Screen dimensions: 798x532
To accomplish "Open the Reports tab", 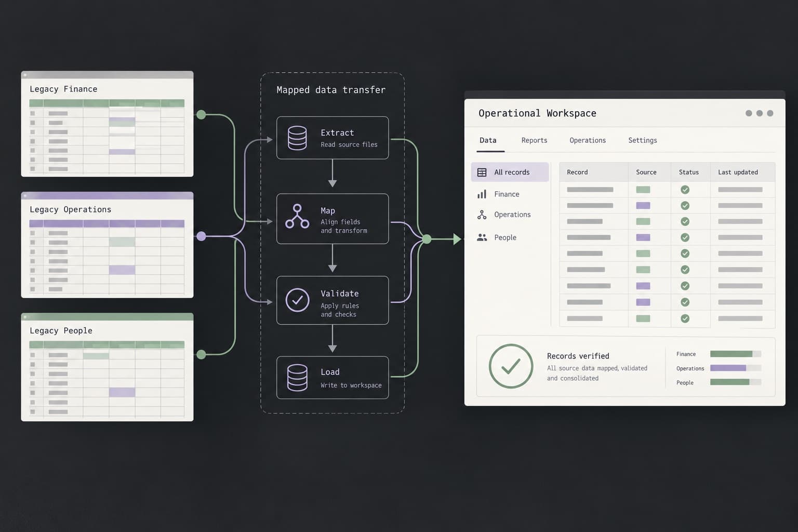I will pyautogui.click(x=534, y=140).
